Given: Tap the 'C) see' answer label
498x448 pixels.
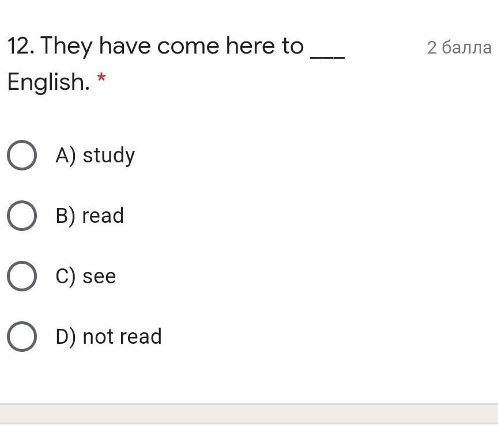Looking at the screenshot, I should (x=85, y=276).
